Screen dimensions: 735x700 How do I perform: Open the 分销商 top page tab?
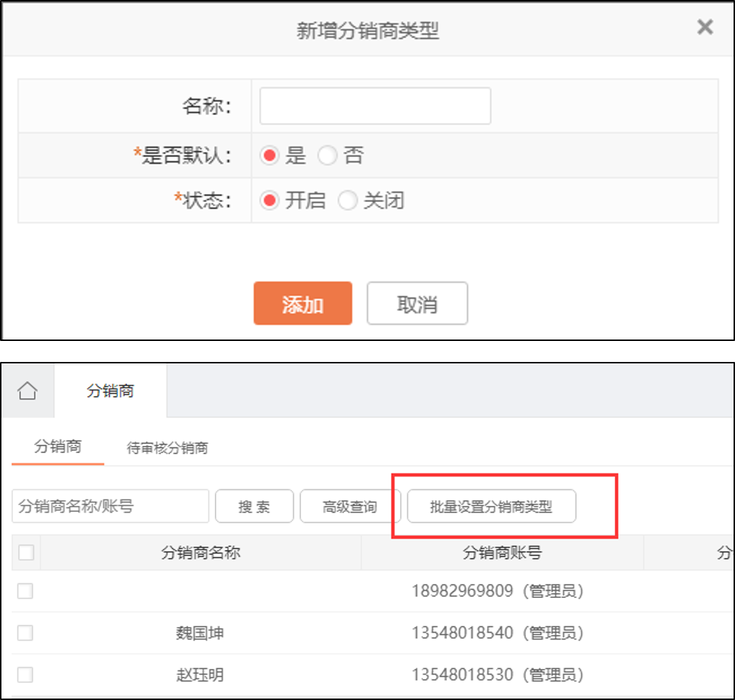(110, 392)
